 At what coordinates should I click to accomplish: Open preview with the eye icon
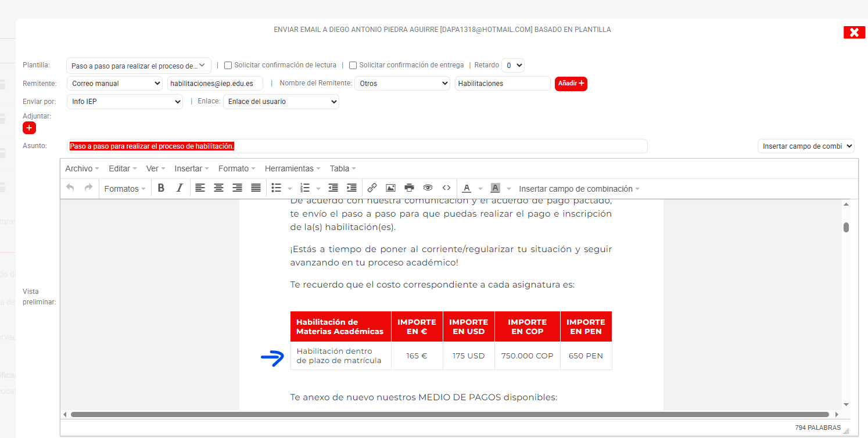pos(428,188)
